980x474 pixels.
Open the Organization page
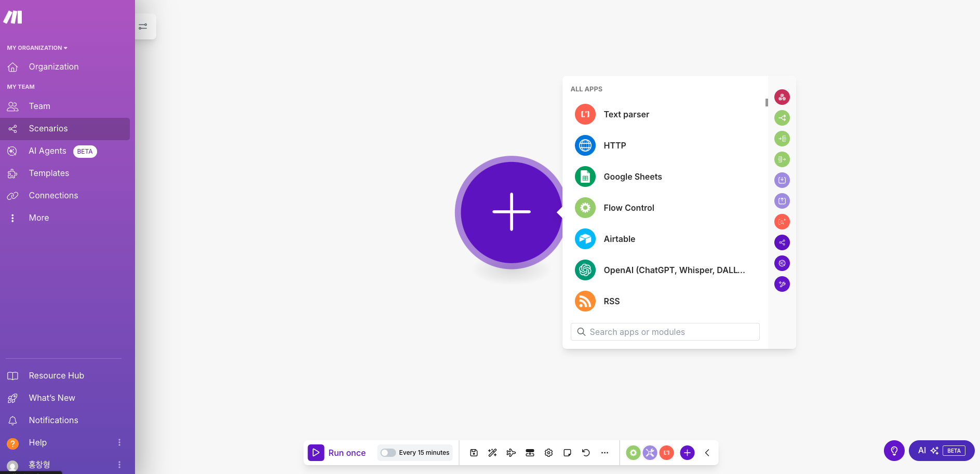pyautogui.click(x=65, y=67)
